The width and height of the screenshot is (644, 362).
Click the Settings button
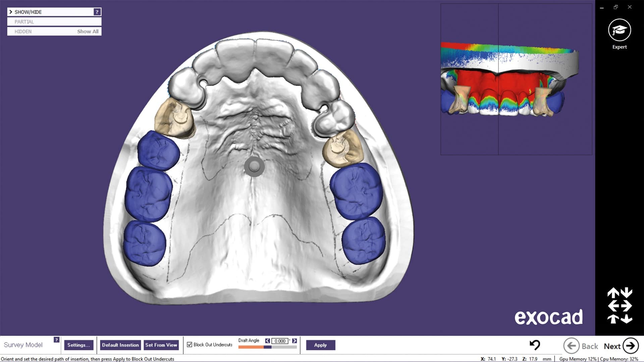tap(79, 345)
